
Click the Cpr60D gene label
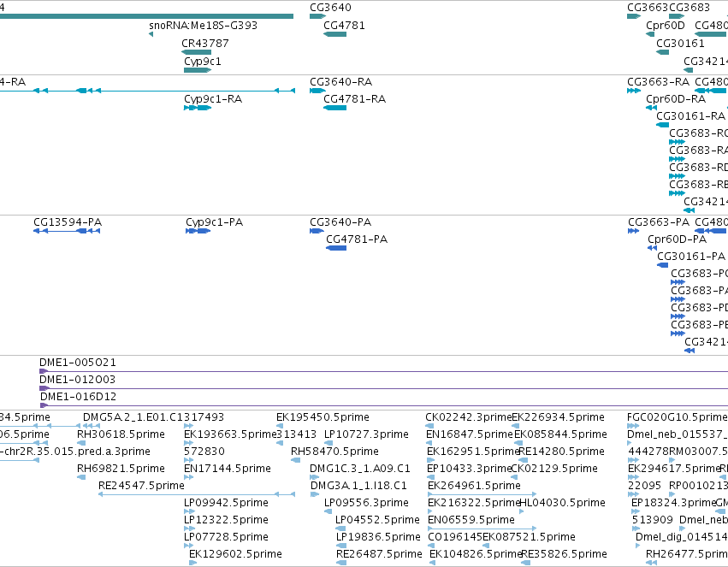click(x=665, y=26)
